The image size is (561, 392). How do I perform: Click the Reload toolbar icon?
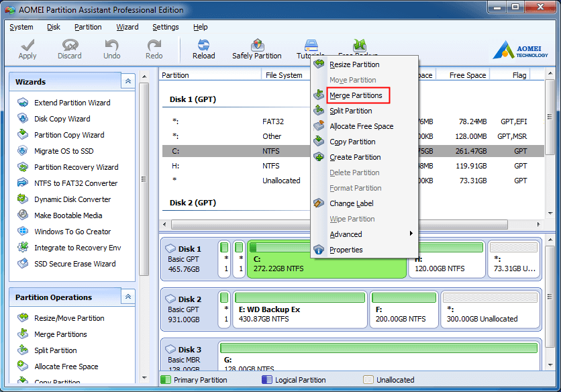click(203, 45)
